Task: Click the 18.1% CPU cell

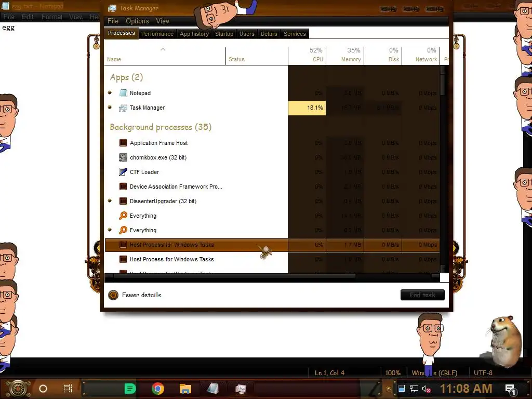Action: 307,108
